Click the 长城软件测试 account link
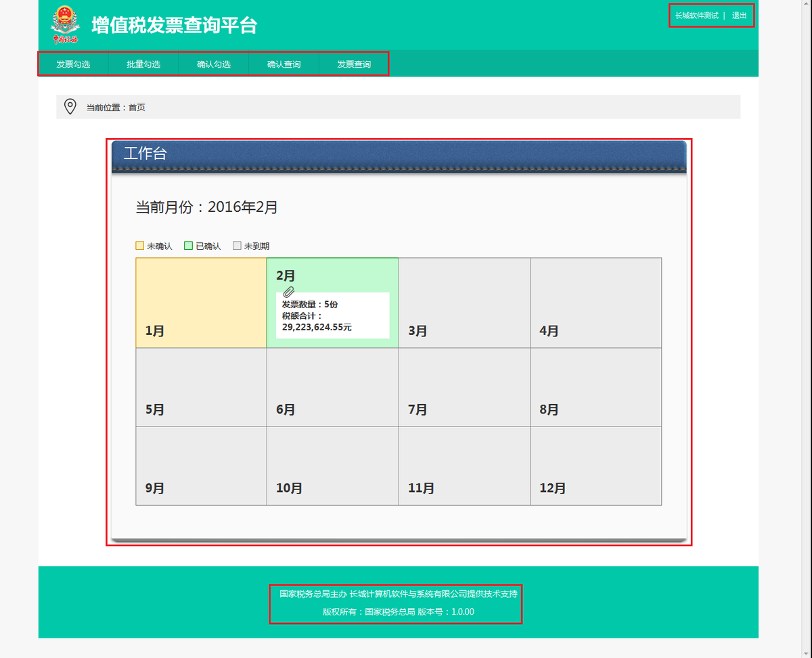The image size is (812, 658). (x=697, y=14)
